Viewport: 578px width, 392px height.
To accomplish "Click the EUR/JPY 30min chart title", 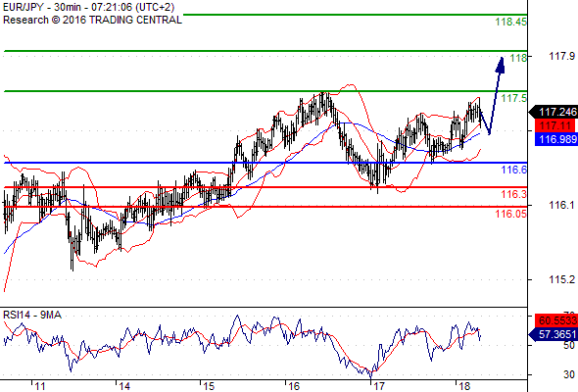I will (89, 8).
